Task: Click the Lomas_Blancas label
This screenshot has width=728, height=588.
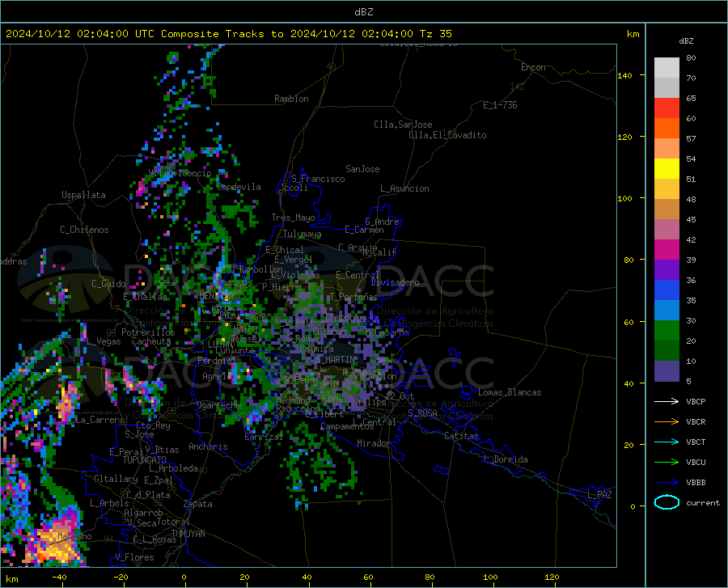Action: tap(510, 392)
